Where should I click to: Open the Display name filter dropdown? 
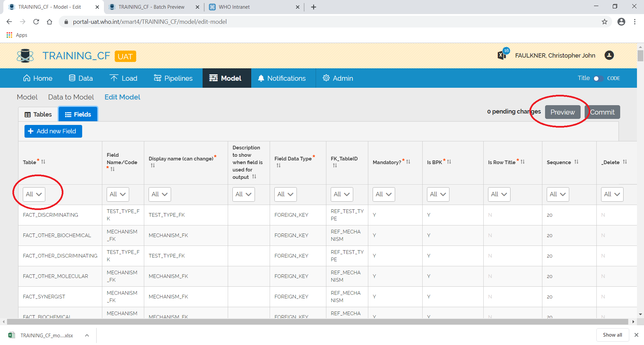click(160, 194)
